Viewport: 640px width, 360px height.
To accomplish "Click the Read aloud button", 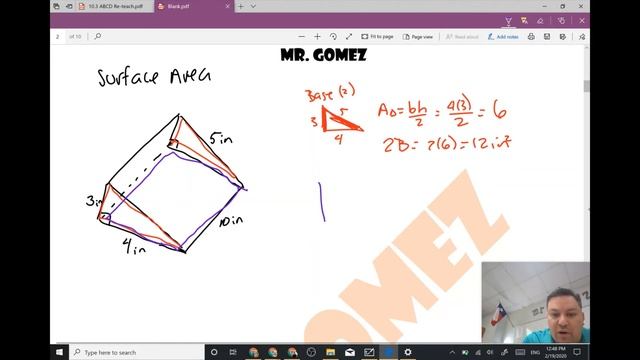I will pos(462,37).
